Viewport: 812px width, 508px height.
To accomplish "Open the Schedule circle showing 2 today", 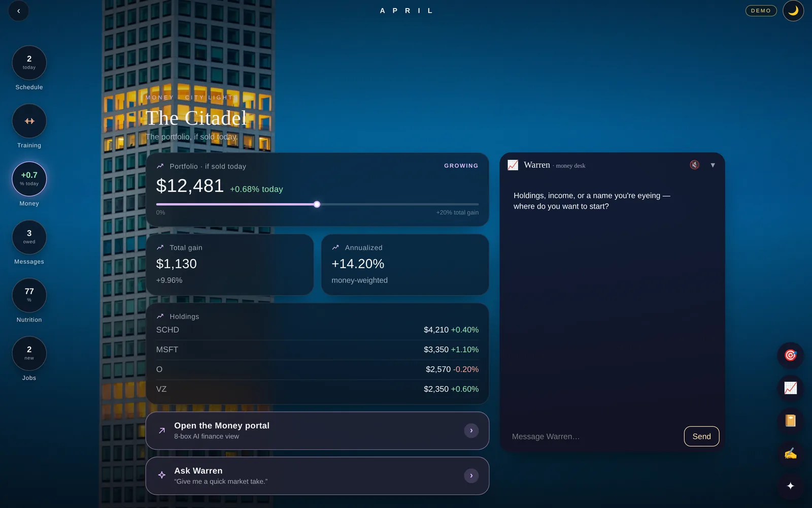I will point(29,63).
